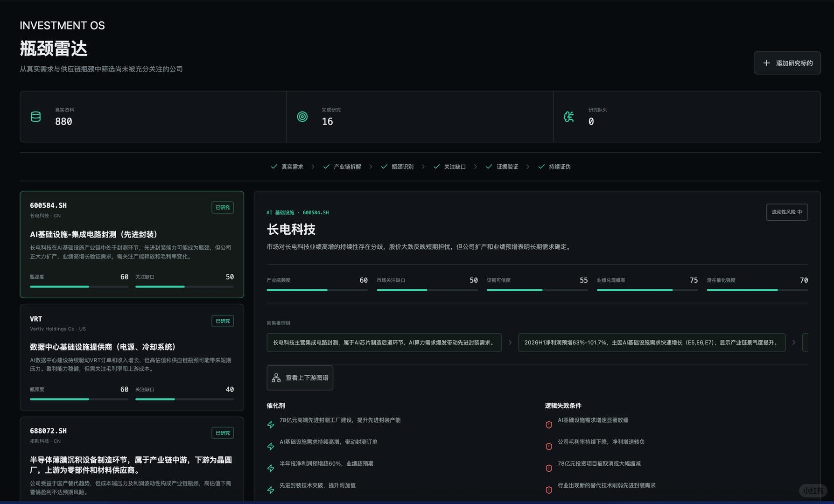The width and height of the screenshot is (834, 504).
Task: Open the 600584.SH 长电科技 card
Action: tap(132, 244)
